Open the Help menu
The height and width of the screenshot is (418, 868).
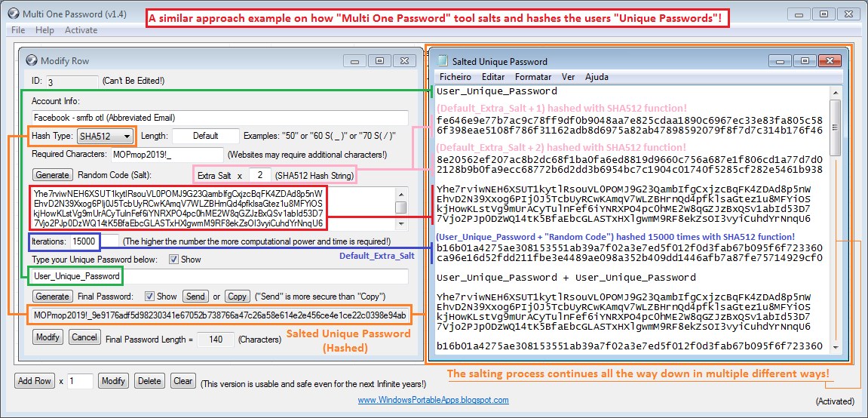click(44, 30)
